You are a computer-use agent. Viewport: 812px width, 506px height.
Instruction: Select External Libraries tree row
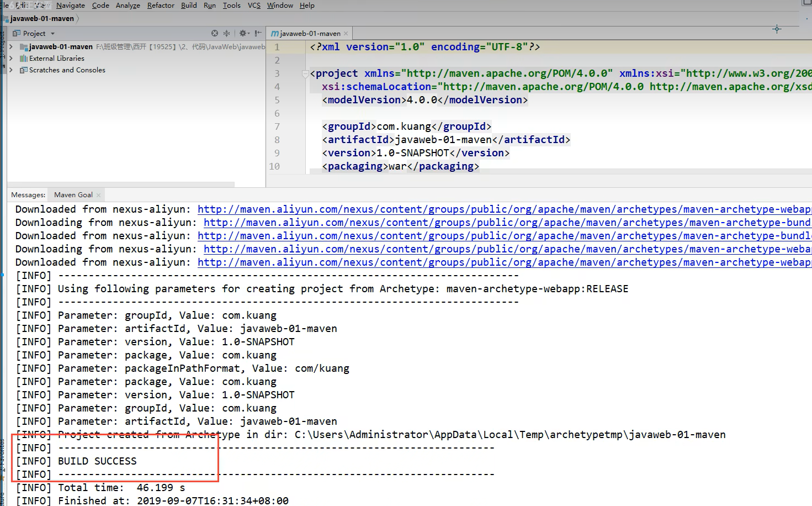tap(136, 59)
